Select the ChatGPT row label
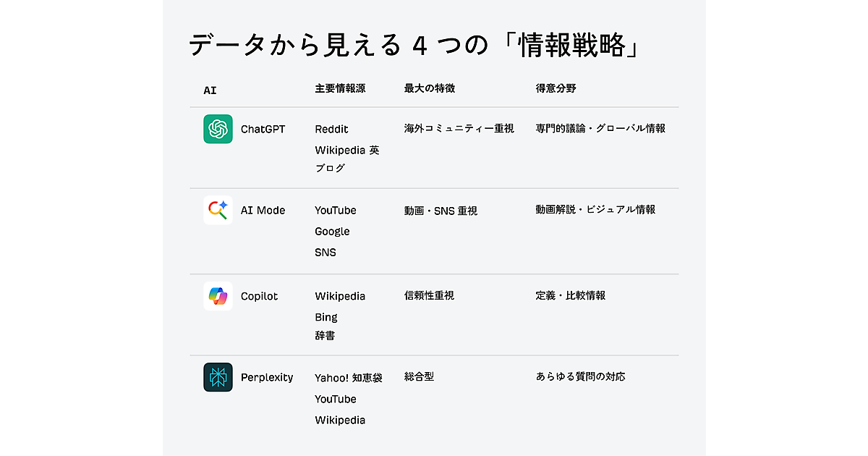Image resolution: width=868 pixels, height=456 pixels. tap(263, 129)
